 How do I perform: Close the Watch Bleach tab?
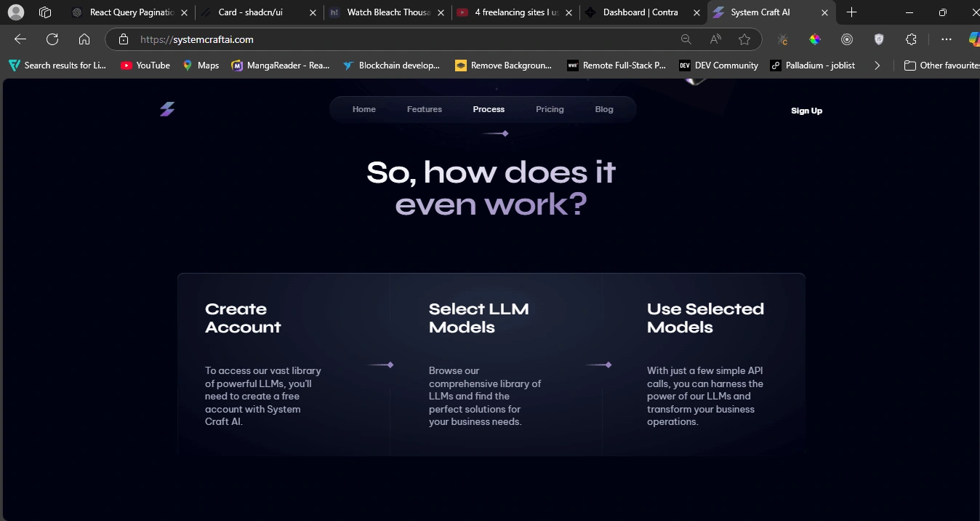point(441,12)
